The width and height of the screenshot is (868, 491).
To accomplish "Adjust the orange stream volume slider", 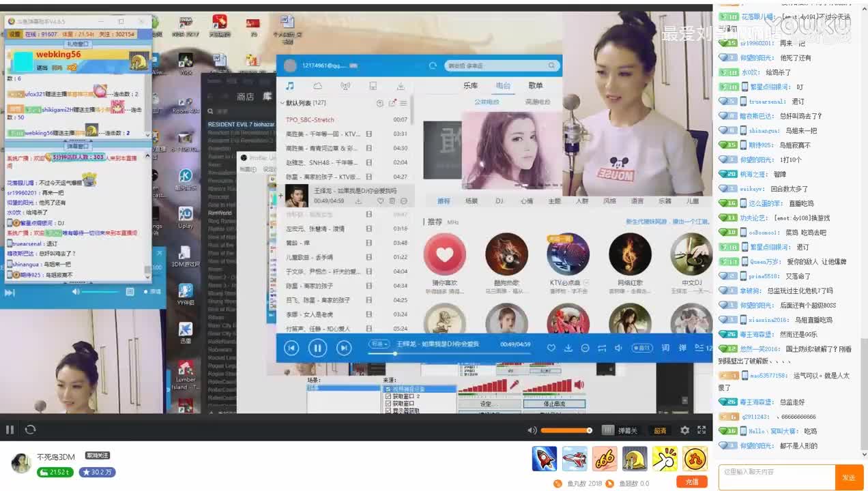I will click(x=566, y=430).
